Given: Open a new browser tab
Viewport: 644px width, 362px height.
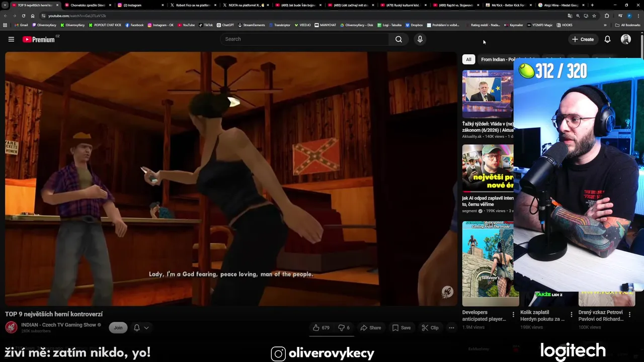Looking at the screenshot, I should pos(592,5).
